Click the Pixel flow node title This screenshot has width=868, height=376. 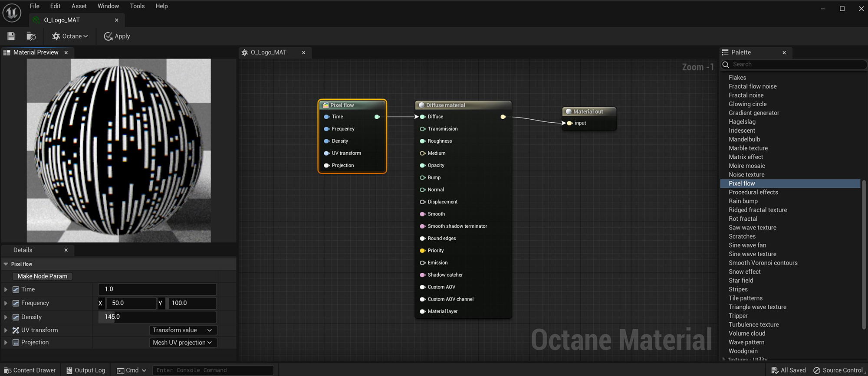pyautogui.click(x=342, y=105)
